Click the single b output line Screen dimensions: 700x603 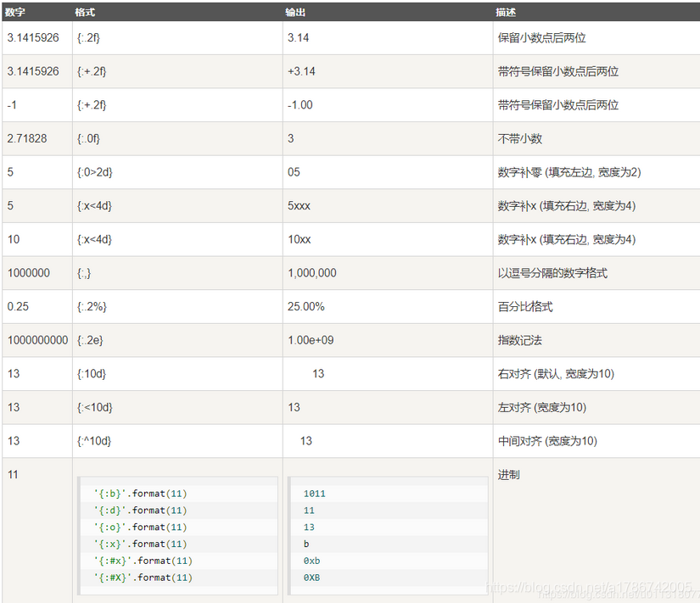click(x=306, y=544)
